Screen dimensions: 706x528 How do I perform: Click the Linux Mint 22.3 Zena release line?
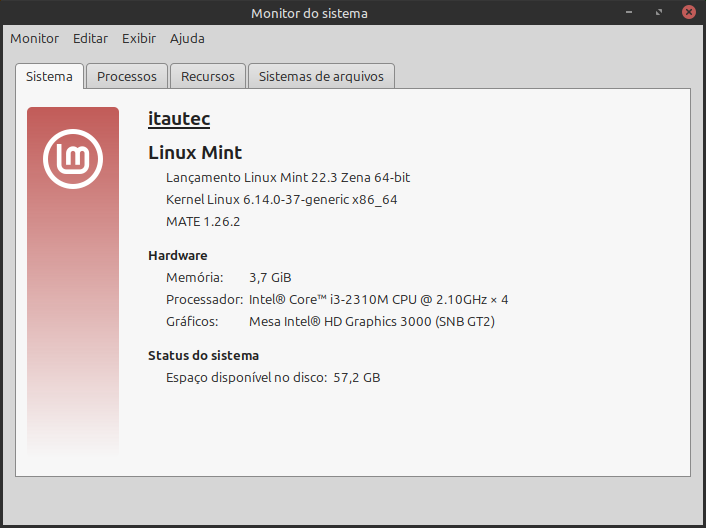pyautogui.click(x=288, y=177)
